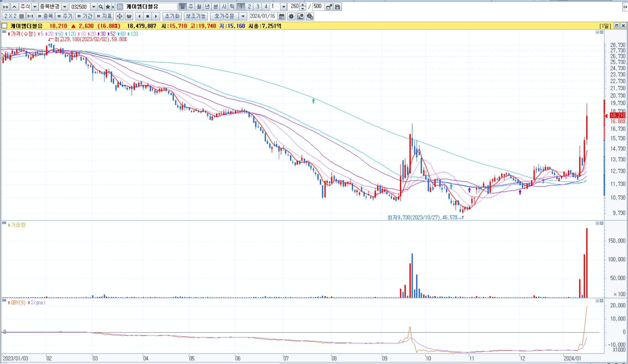Expand the 호가주문 dropdown arrow

[x=243, y=16]
